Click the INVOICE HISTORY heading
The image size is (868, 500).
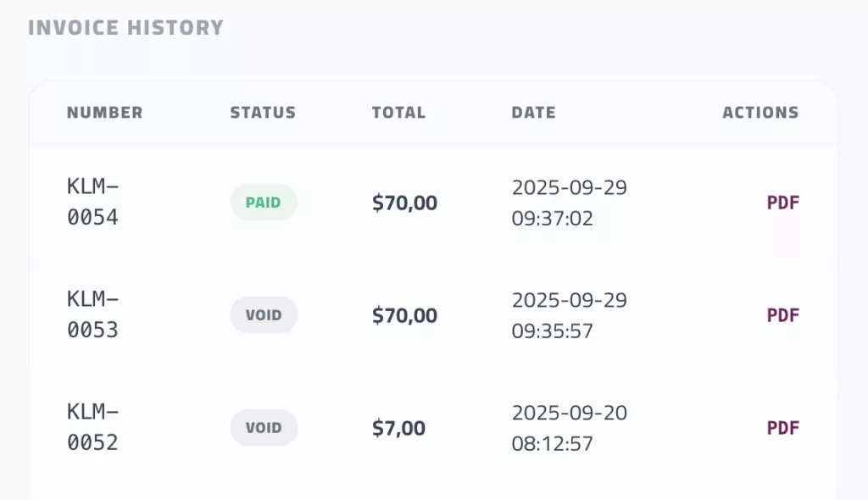(125, 27)
